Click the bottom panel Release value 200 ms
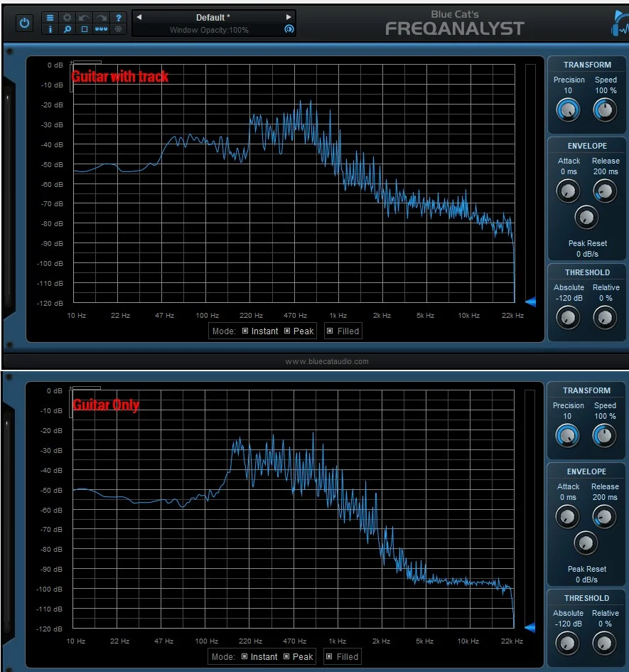The width and height of the screenshot is (629, 672). pos(605,497)
